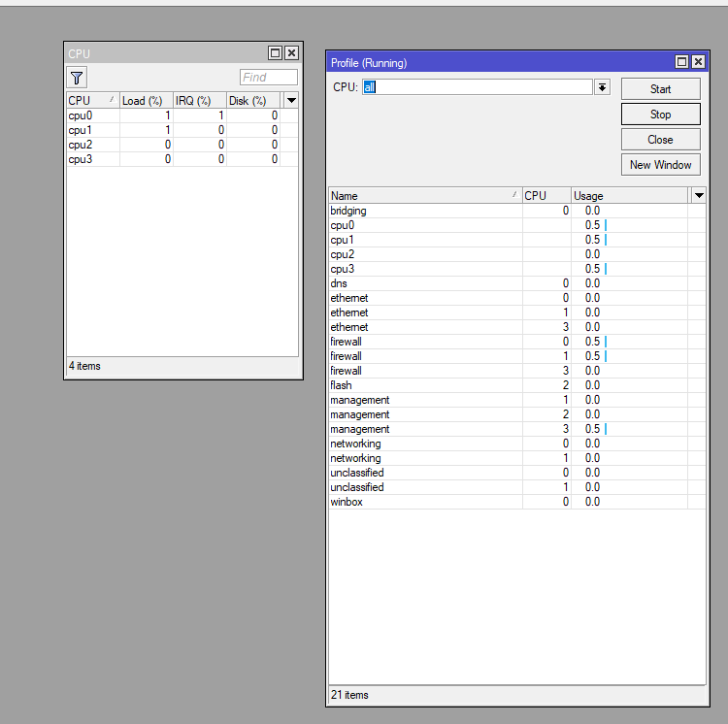Select management row with CPU 3
Viewport: 728px width, 724px height.
[517, 429]
